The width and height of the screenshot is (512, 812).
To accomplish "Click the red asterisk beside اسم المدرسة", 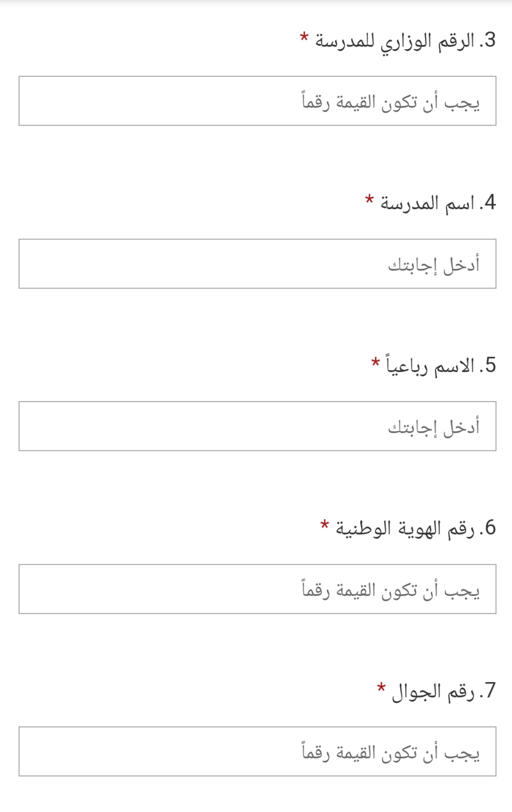I will pyautogui.click(x=369, y=200).
